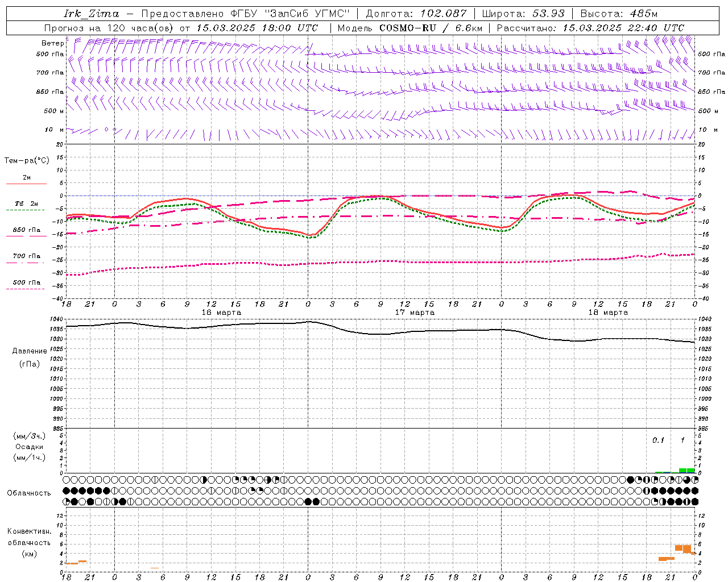This screenshot has width=728, height=582.
Task: Click the 'Облачность' cloud cover label
Action: point(29,493)
